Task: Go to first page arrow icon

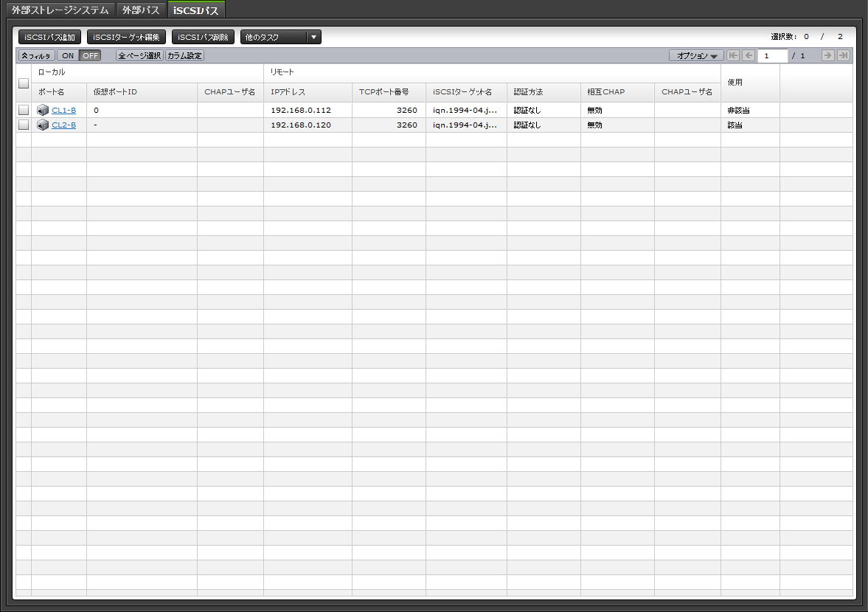Action: pos(733,55)
